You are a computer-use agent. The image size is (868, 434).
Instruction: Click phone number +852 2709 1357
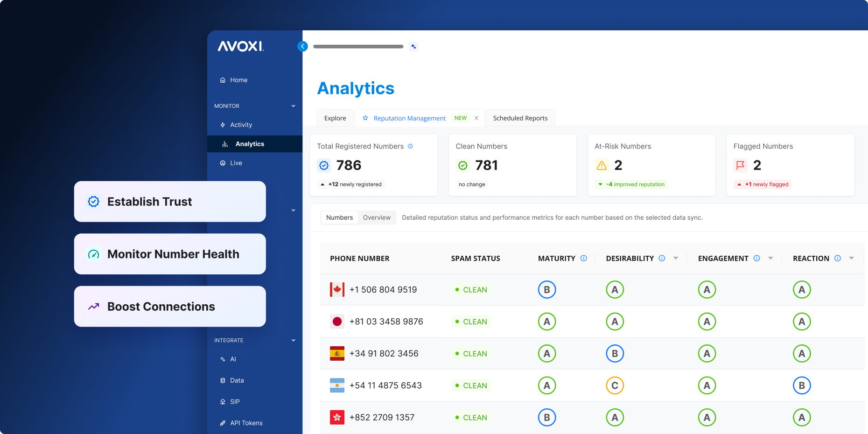pyautogui.click(x=382, y=417)
